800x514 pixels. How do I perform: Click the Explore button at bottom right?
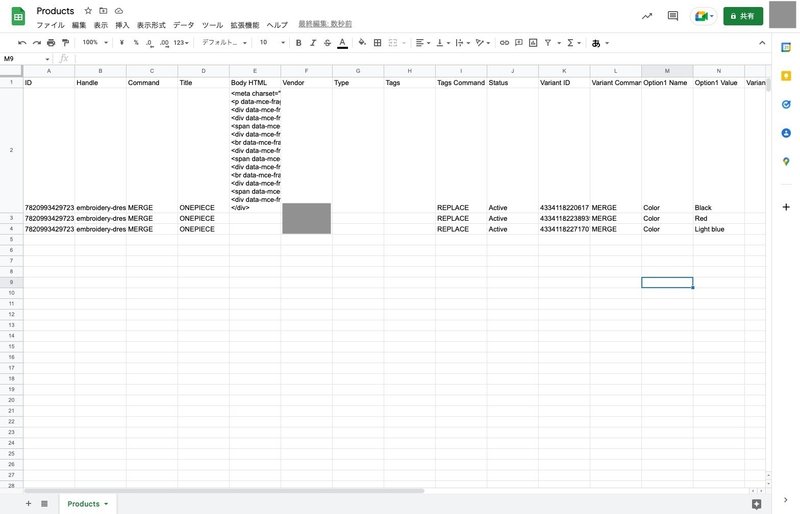pos(756,504)
